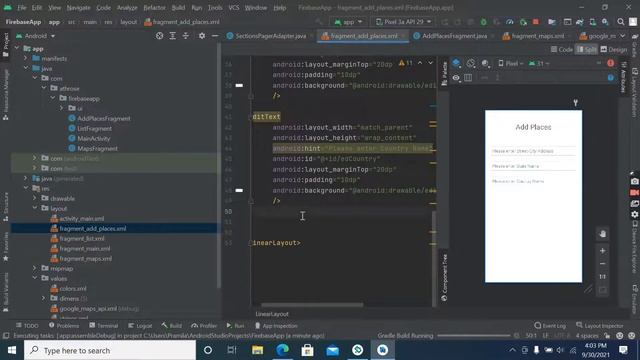This screenshot has width=640, height=360.
Task: Open the Build menu
Action: [x=178, y=8]
